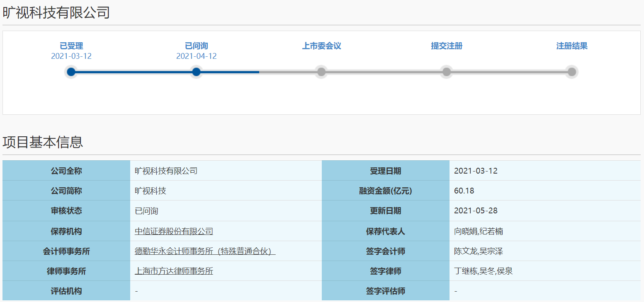Click the 旷视科技有限公司 value in the table
Screen dimensions: 644x302
(x=166, y=171)
